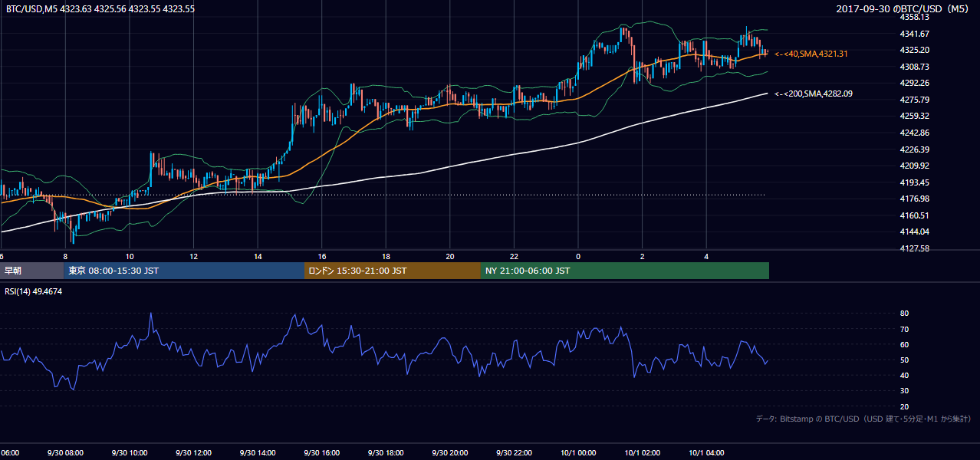980x460 pixels.
Task: Click the 9/30 22:00 time axis label
Action: (514, 453)
